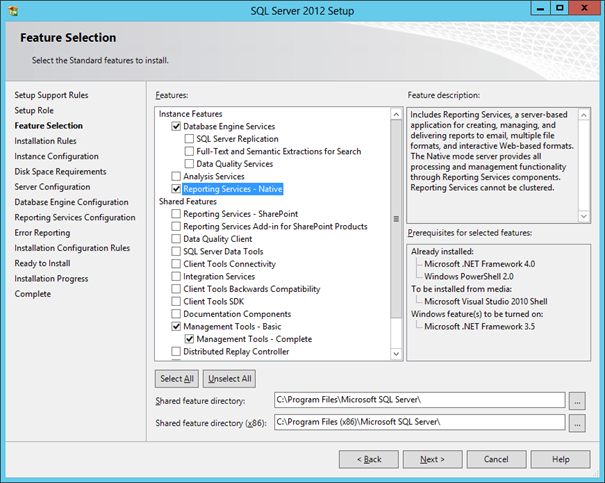Enable SQL Server Data Tools checkbox

(x=176, y=251)
